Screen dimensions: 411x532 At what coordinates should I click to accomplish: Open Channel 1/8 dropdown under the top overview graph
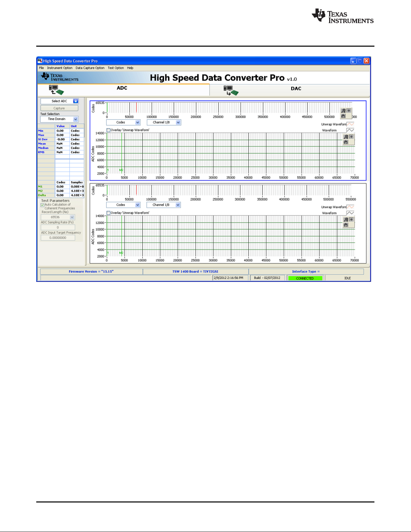pyautogui.click(x=164, y=123)
